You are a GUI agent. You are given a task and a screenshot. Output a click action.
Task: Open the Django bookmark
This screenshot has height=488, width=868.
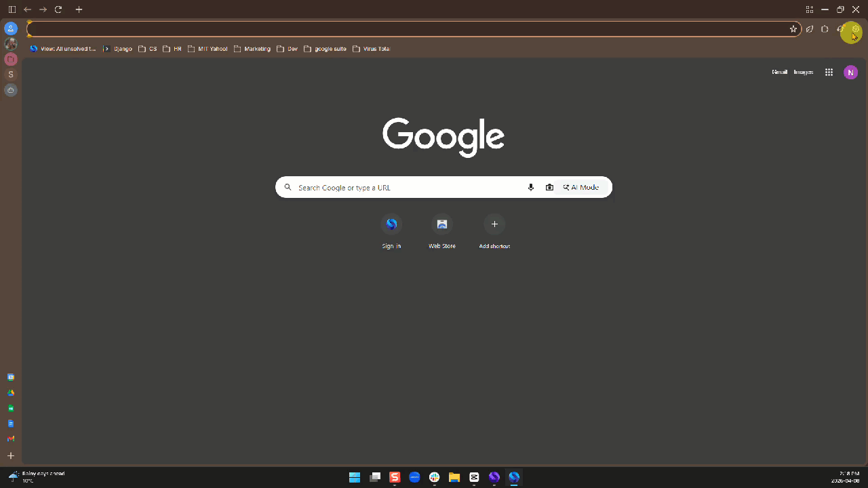118,49
